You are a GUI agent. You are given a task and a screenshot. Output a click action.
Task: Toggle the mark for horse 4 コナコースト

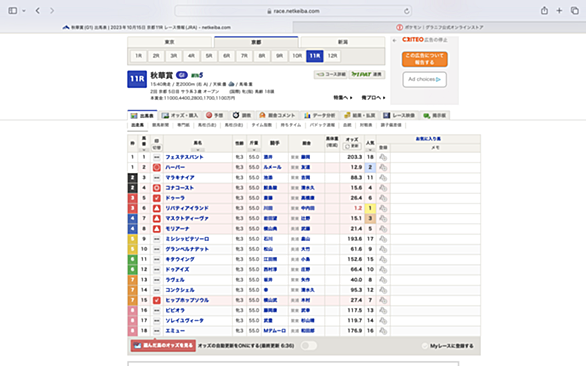click(157, 188)
